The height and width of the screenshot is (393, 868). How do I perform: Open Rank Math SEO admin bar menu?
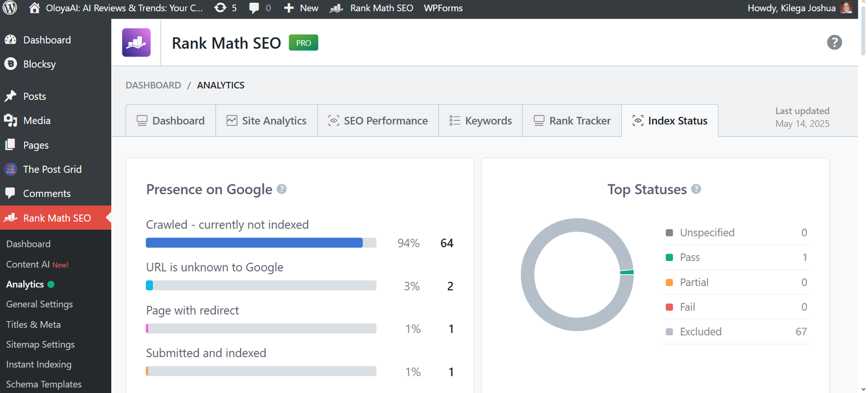click(x=371, y=8)
